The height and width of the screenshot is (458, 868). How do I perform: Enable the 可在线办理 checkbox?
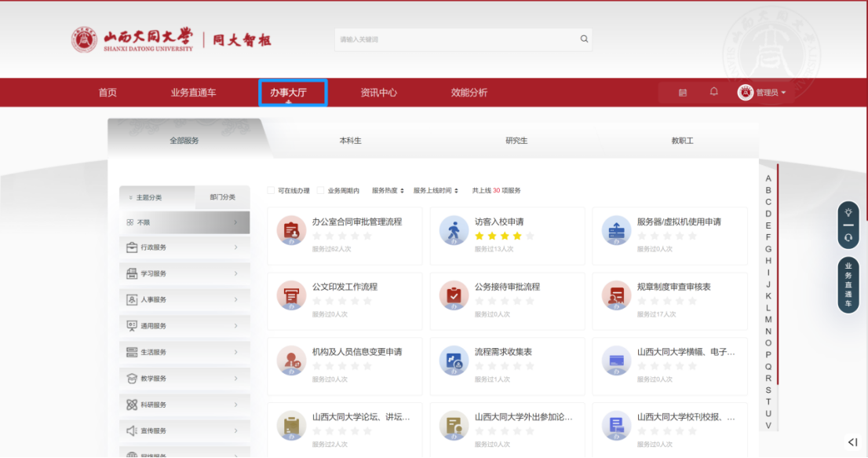272,190
